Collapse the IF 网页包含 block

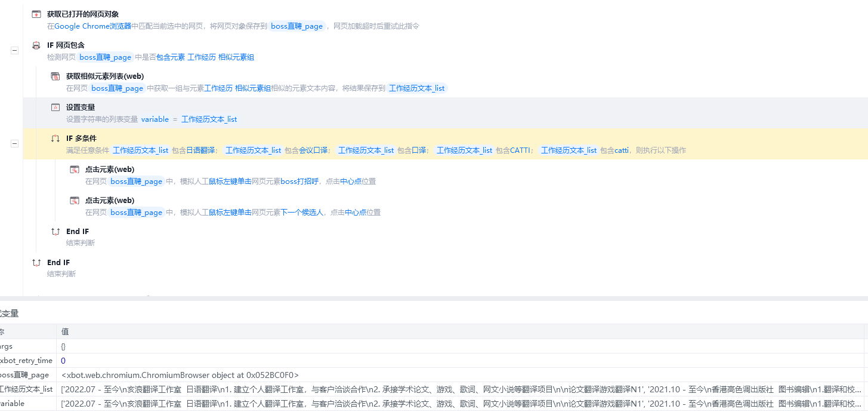point(14,51)
